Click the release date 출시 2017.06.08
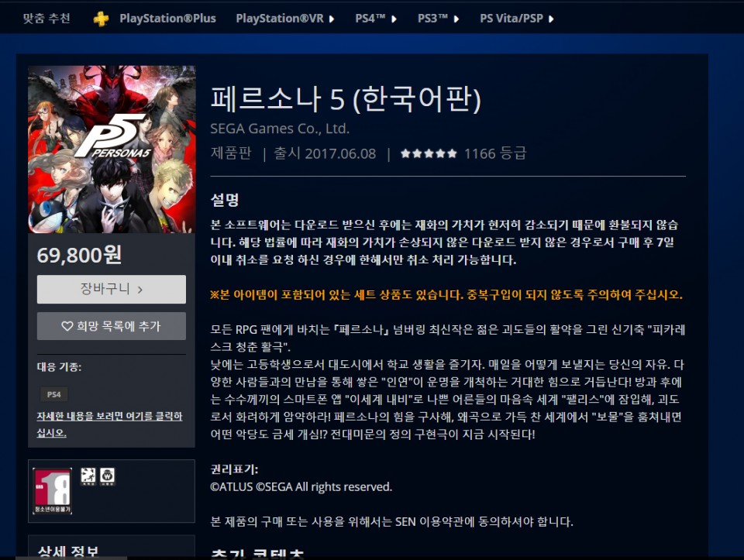This screenshot has width=744, height=560. click(325, 153)
